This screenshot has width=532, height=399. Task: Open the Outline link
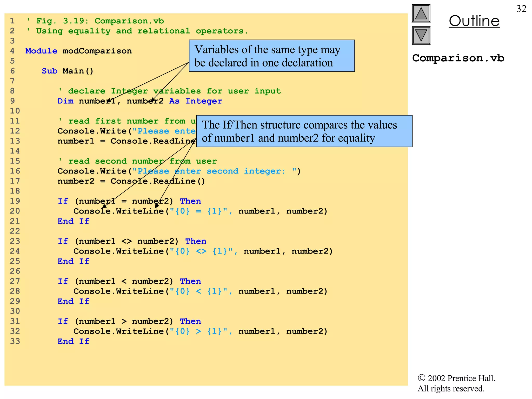tap(474, 21)
